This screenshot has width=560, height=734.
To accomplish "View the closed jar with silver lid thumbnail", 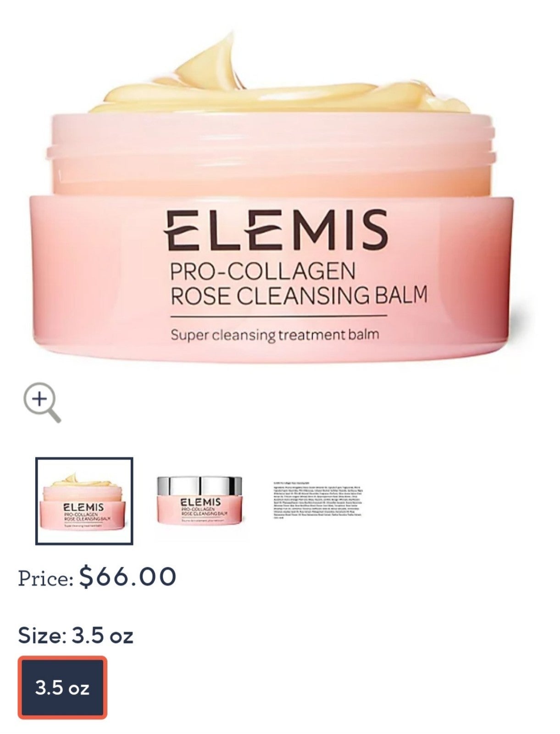I will coord(200,501).
